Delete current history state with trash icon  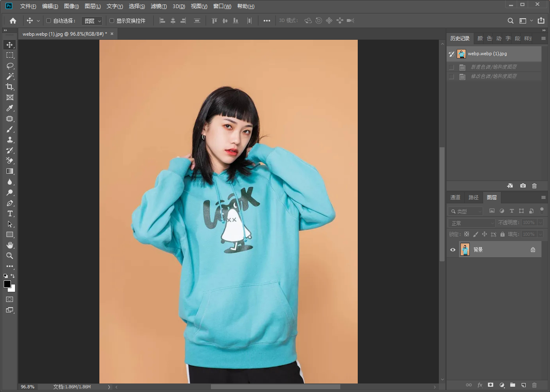point(534,185)
